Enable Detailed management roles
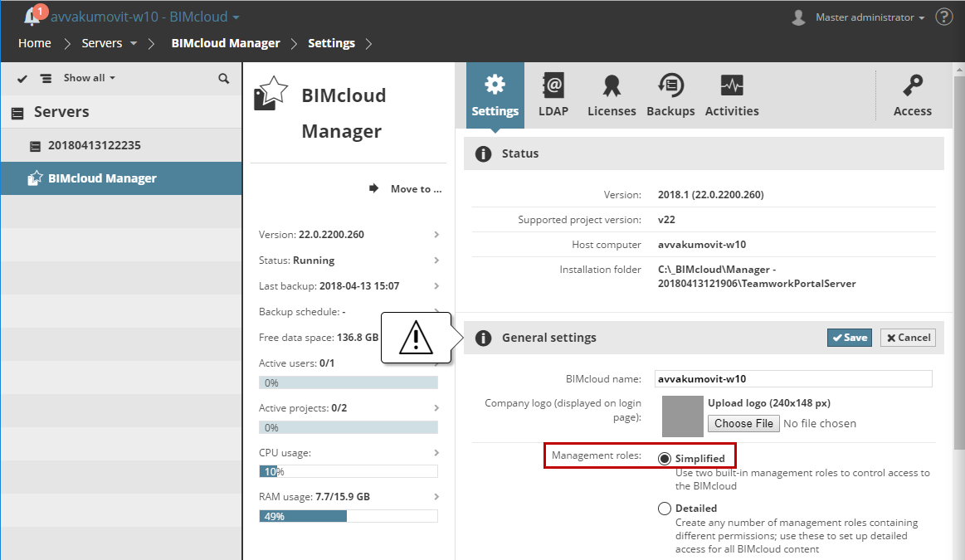 coord(665,508)
